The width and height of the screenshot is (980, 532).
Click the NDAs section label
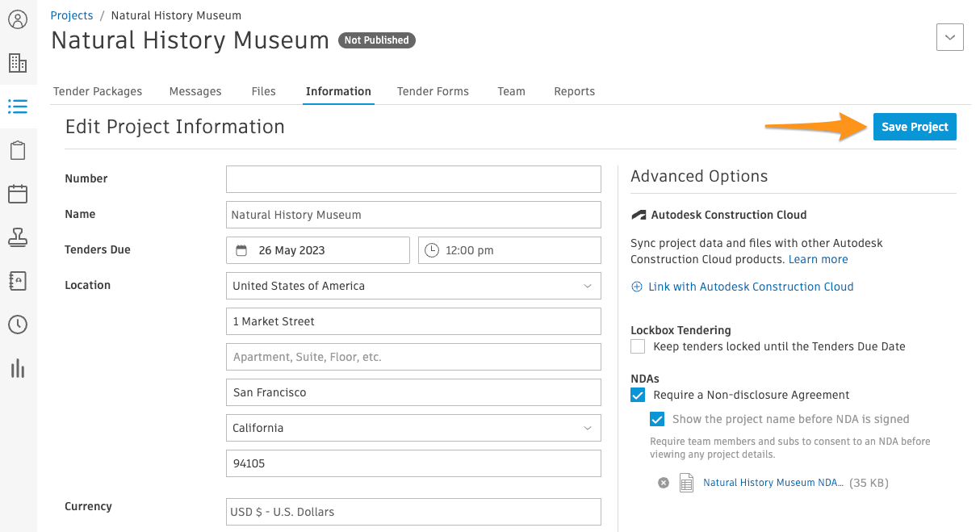(x=645, y=379)
